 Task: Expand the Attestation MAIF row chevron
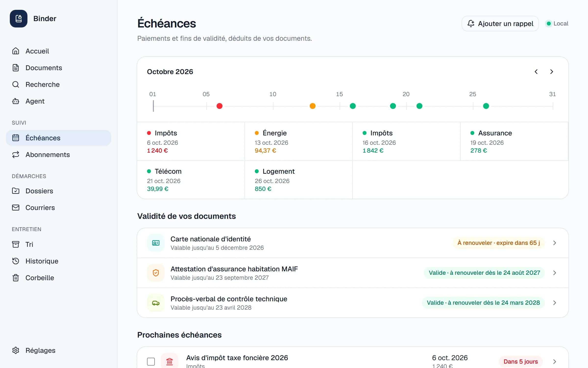click(x=555, y=273)
